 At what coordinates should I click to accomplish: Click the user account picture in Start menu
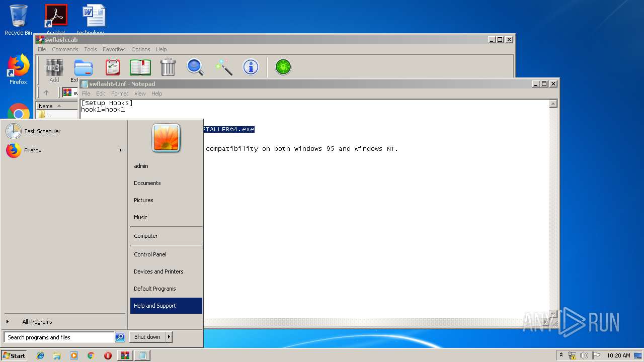tap(166, 138)
